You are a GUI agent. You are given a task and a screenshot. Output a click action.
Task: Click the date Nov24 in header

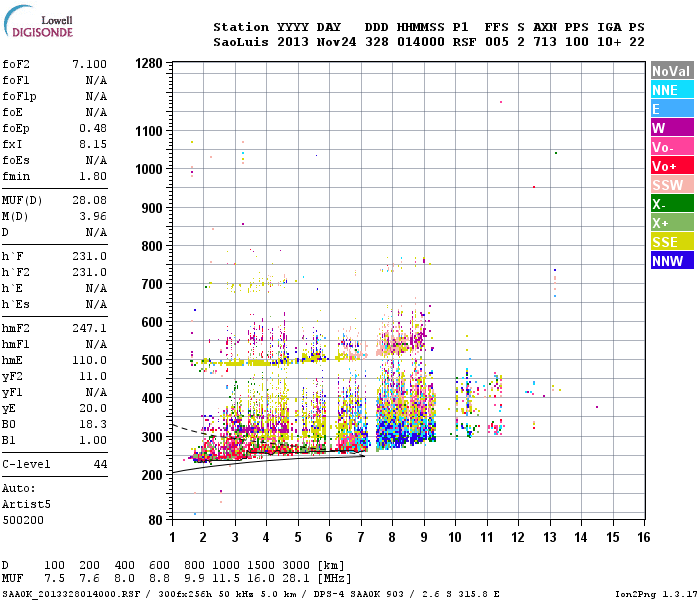click(336, 42)
